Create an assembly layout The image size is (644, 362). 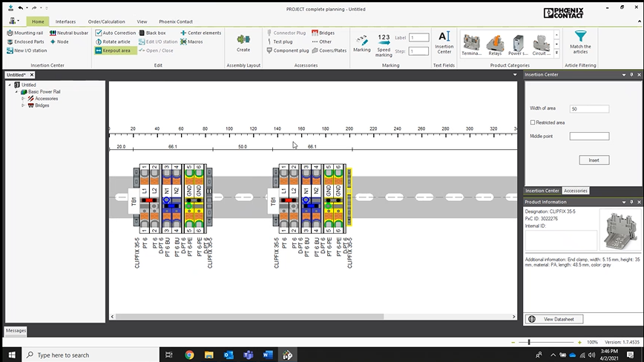(243, 43)
